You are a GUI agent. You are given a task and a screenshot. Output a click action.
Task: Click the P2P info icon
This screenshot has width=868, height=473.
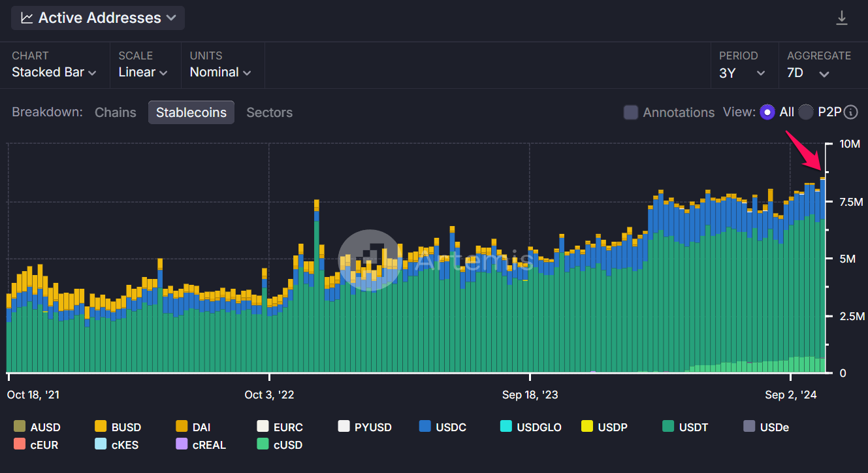point(850,112)
